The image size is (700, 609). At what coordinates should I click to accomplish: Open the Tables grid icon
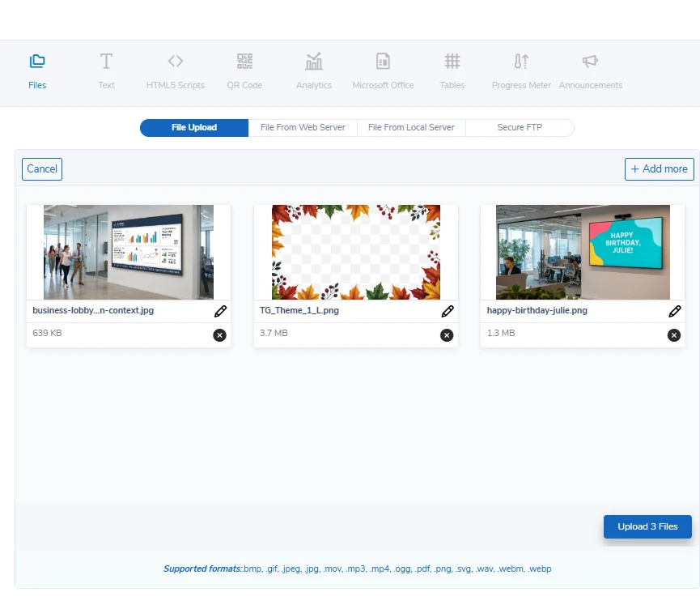[x=452, y=62]
